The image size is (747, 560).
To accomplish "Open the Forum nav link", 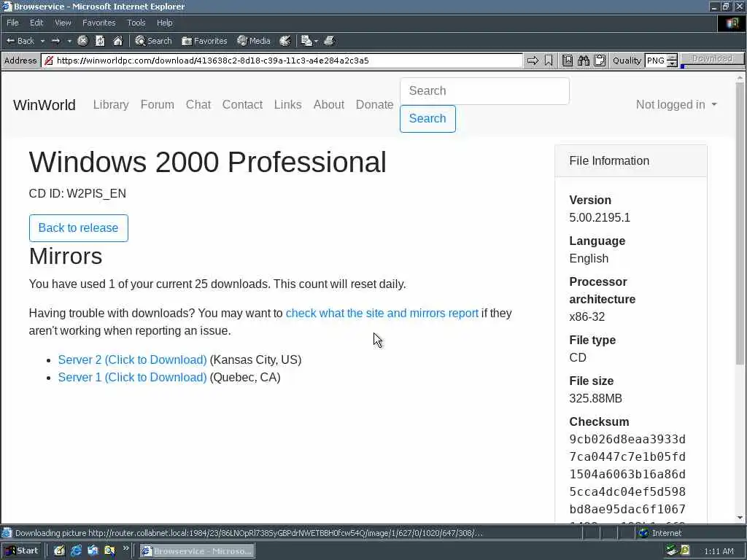I will pos(158,105).
